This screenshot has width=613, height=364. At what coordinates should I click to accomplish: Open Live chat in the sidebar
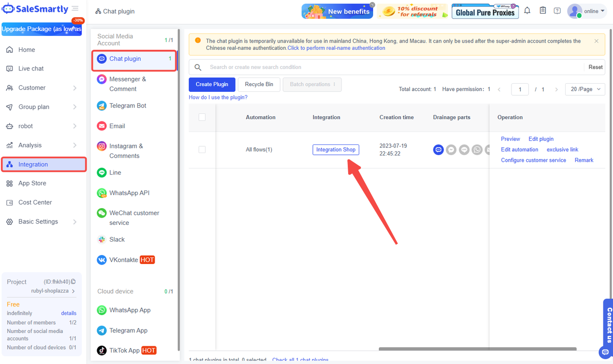pyautogui.click(x=31, y=69)
